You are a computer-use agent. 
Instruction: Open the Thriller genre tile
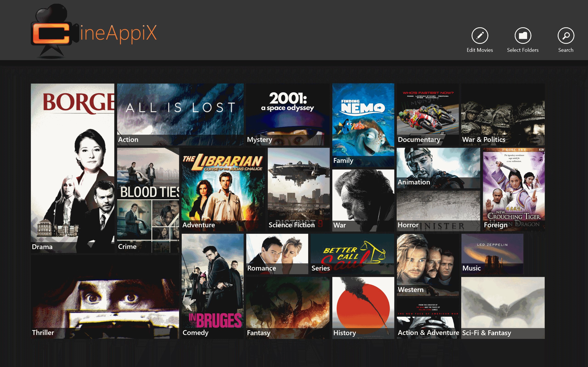point(105,297)
